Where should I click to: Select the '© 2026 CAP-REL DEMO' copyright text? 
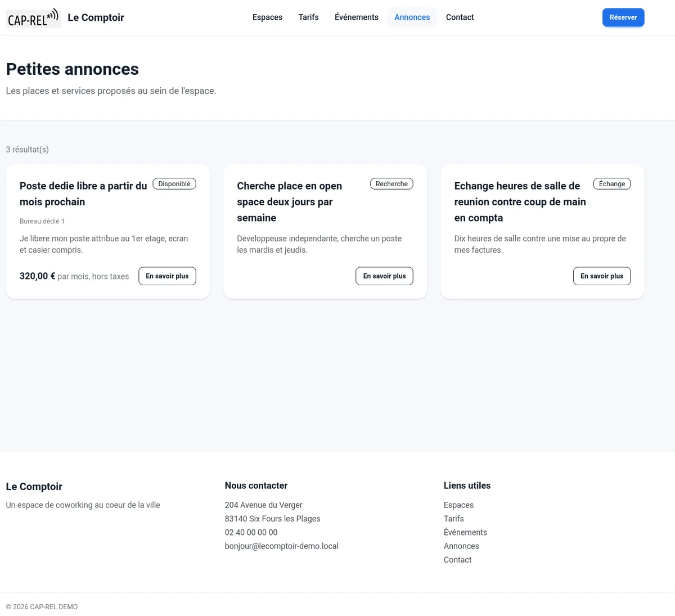click(x=42, y=607)
